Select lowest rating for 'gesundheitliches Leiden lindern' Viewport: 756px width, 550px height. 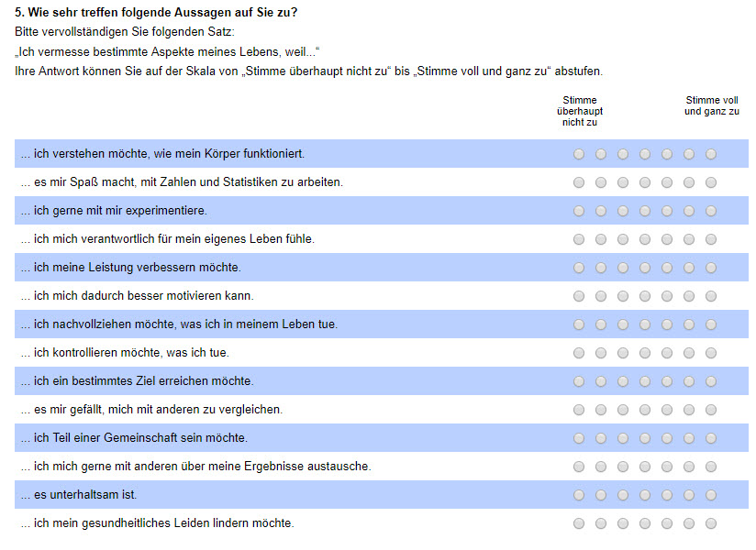pyautogui.click(x=579, y=523)
